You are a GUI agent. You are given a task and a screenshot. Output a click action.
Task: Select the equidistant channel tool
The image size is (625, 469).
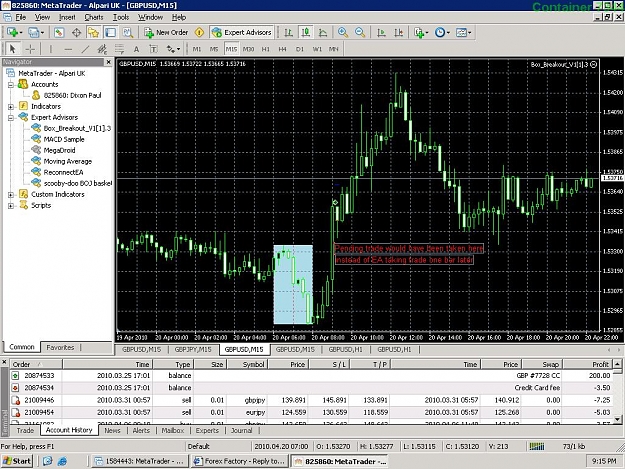click(102, 49)
